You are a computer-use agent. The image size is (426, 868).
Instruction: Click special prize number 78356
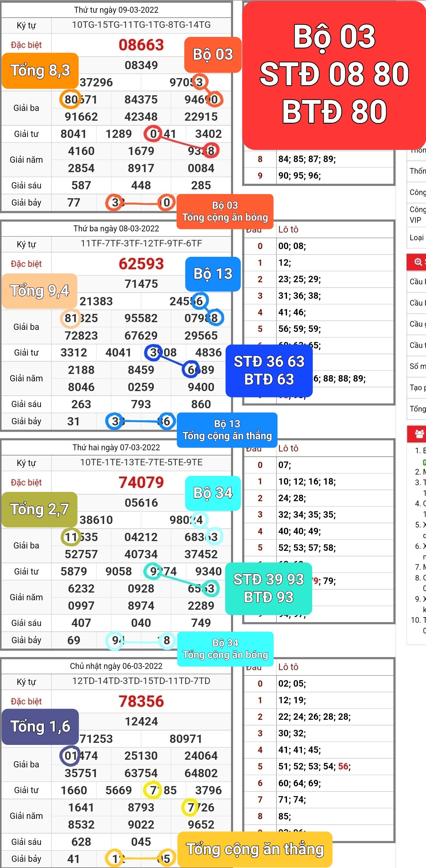tap(141, 701)
